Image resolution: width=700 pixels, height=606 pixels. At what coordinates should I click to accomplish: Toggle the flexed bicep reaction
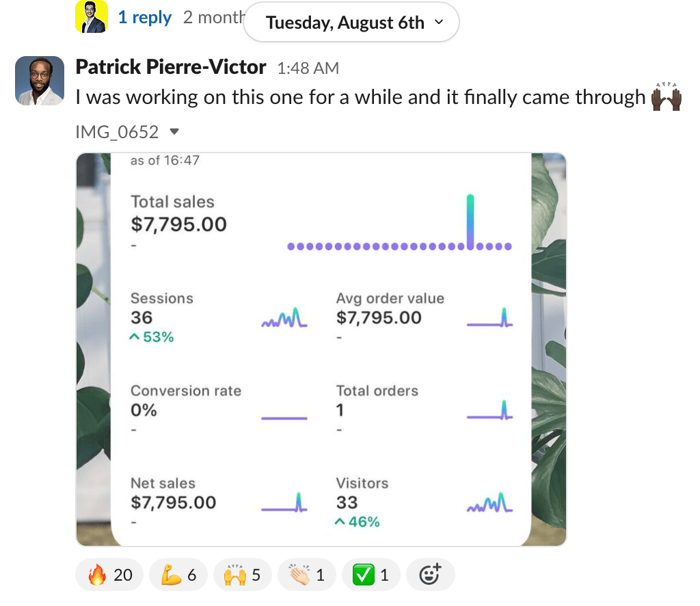[x=178, y=575]
